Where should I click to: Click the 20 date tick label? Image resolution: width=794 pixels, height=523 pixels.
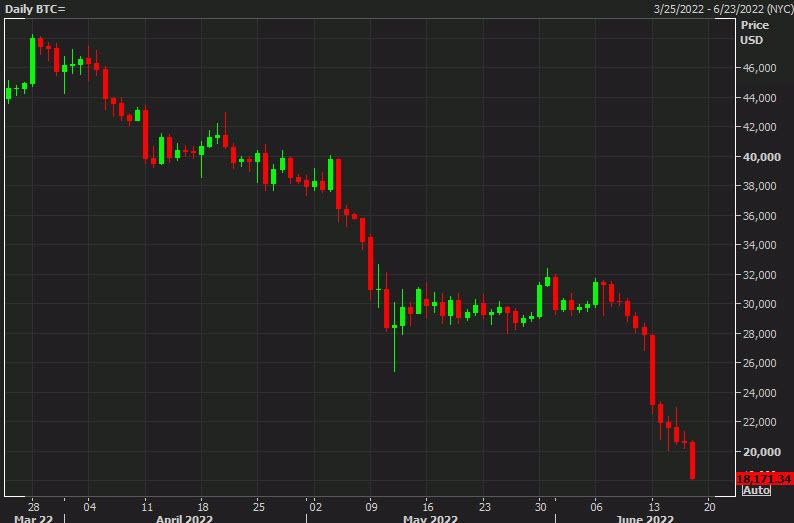point(710,507)
